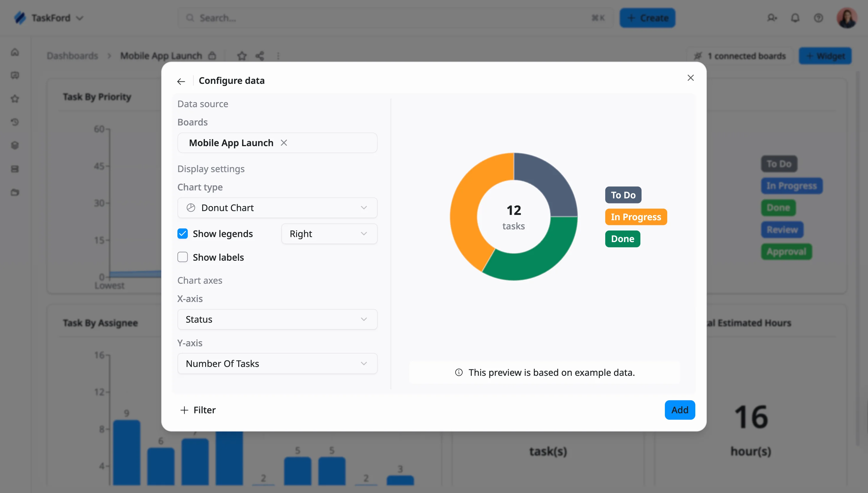Click the Boards input field
The image size is (868, 493).
tap(277, 143)
